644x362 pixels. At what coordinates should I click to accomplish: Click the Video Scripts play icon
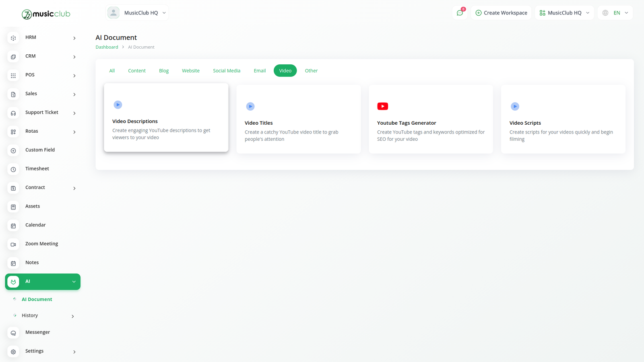515,106
